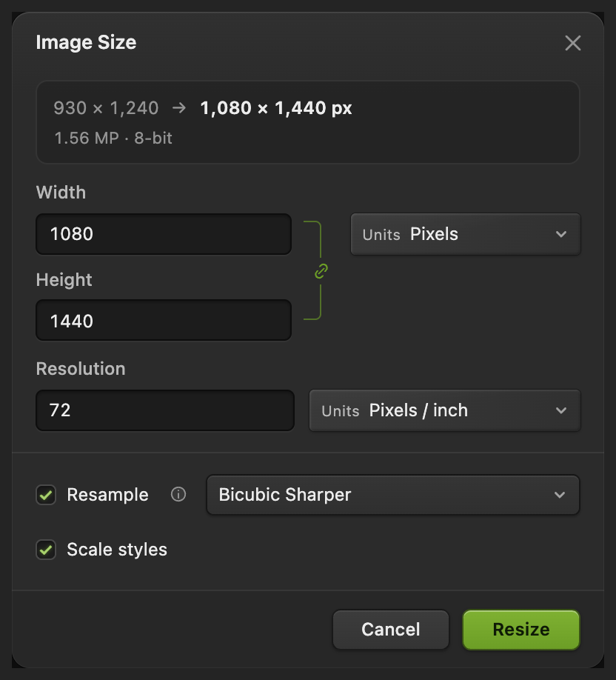Screen dimensions: 616x680
Task: Click into the Height field showing 1440
Action: pyautogui.click(x=164, y=321)
